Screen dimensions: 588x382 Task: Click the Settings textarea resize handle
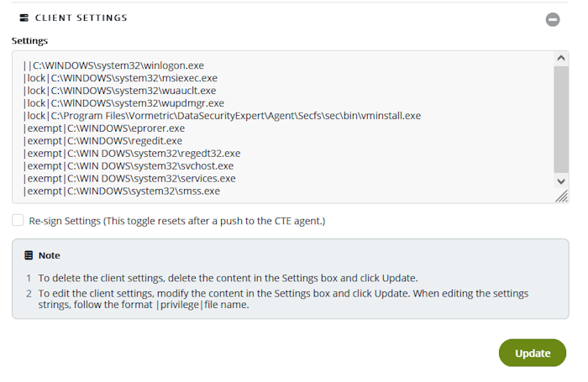[x=561, y=196]
